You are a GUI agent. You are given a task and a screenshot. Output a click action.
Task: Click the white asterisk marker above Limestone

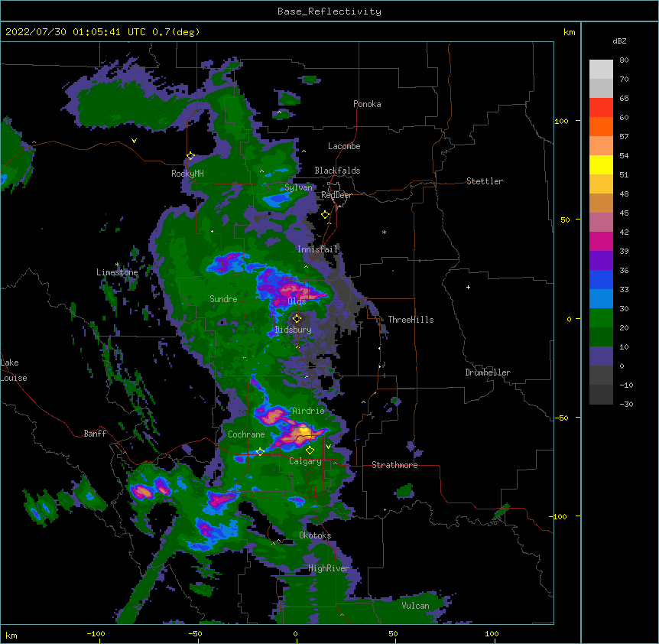click(117, 265)
